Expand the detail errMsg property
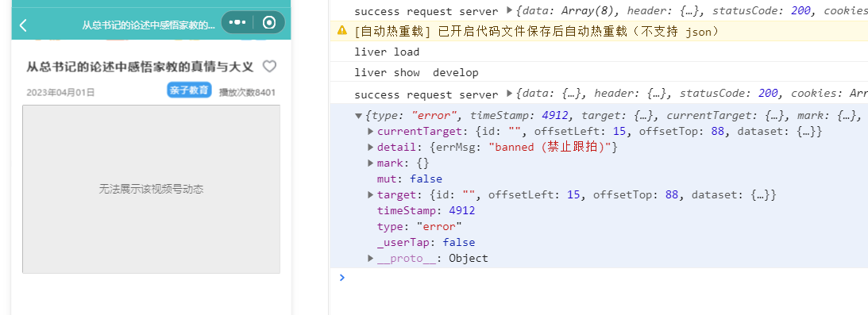Screen dimensions: 868x315 (370, 148)
